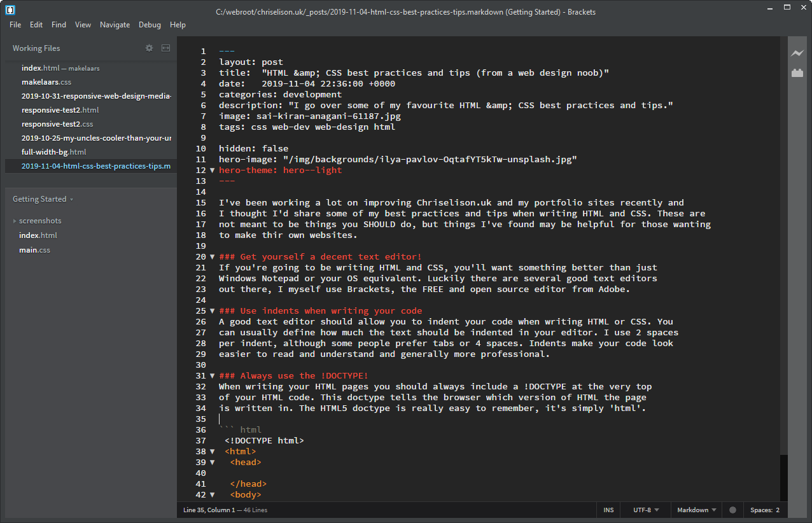Open the Extension Manager icon

[797, 73]
